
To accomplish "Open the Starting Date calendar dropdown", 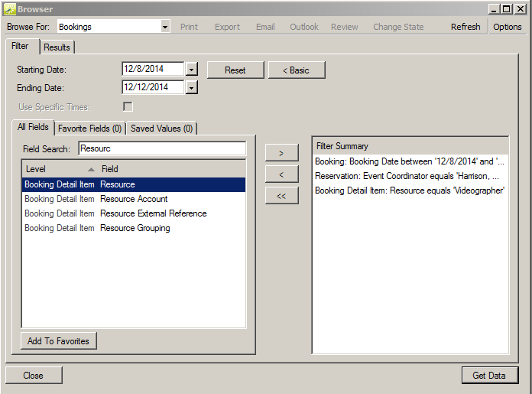I will pyautogui.click(x=192, y=70).
